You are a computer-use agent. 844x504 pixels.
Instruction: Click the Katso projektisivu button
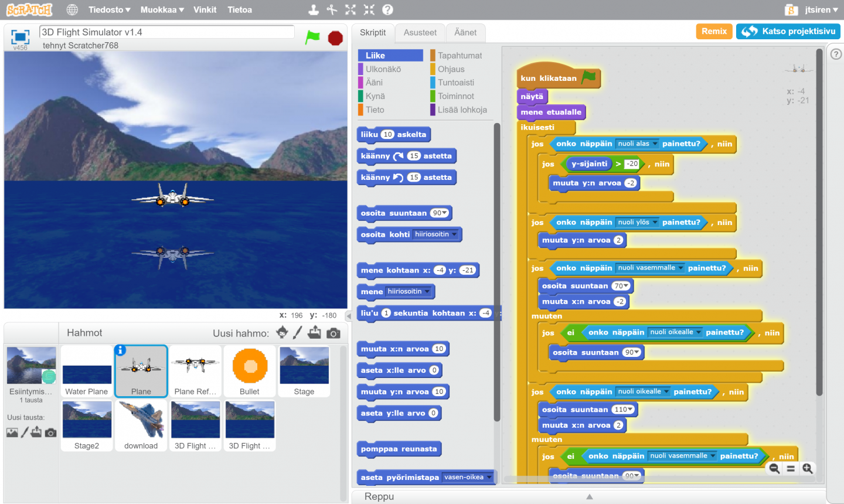[x=788, y=31]
